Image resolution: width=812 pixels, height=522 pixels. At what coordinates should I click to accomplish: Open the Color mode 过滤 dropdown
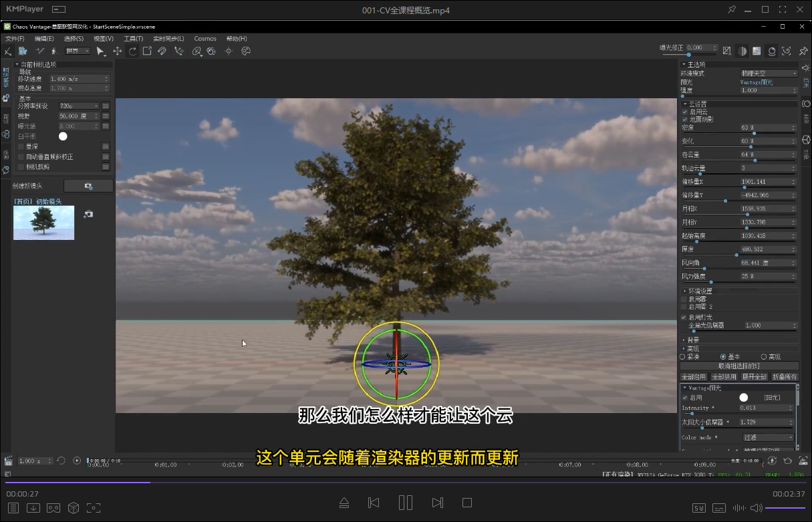click(768, 437)
